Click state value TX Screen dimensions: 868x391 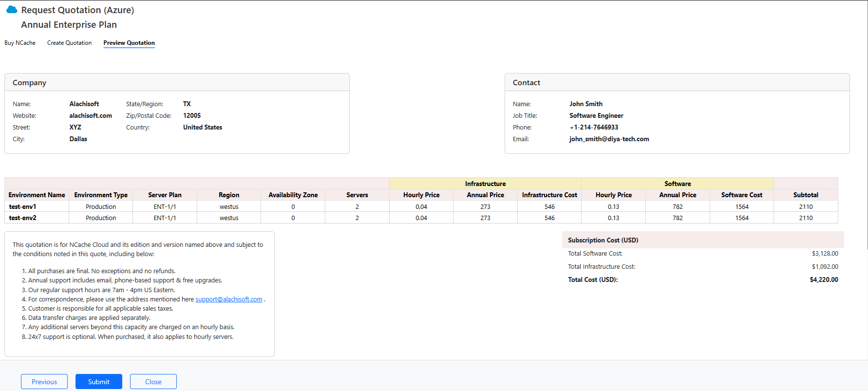pyautogui.click(x=187, y=104)
